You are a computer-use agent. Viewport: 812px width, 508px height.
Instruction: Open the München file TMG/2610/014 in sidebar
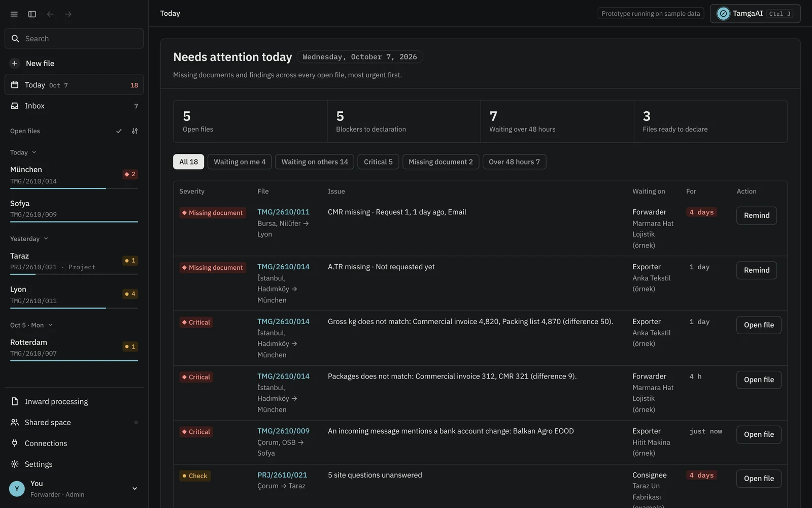[x=74, y=175]
